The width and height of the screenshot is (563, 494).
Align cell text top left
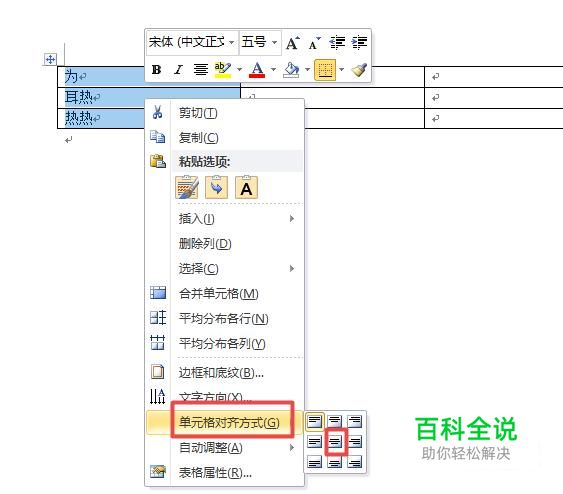[315, 421]
